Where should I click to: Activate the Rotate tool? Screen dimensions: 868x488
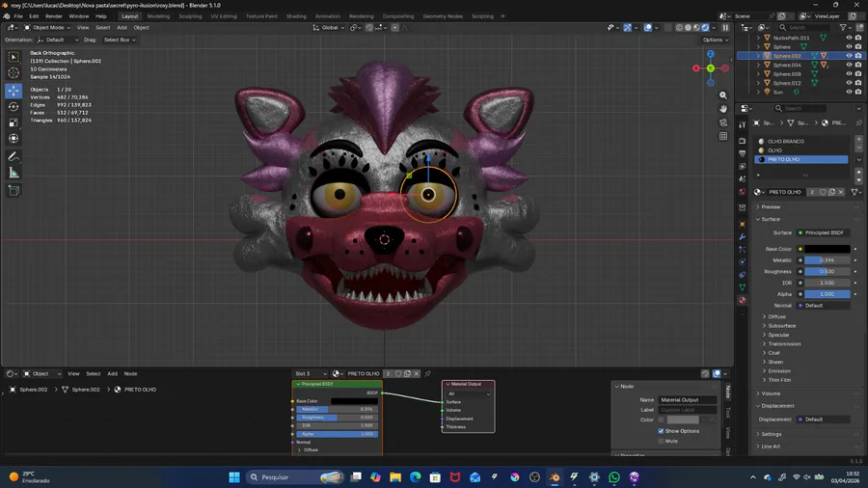coord(14,107)
